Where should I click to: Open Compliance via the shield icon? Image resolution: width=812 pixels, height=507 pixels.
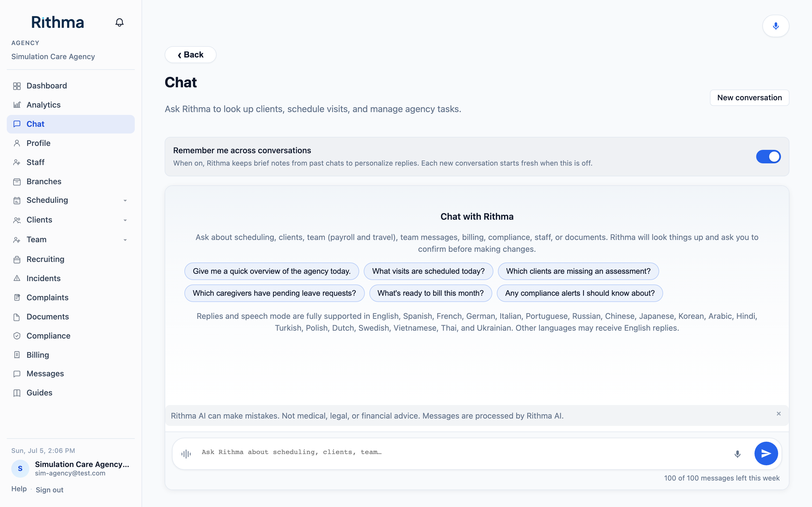[x=17, y=336]
